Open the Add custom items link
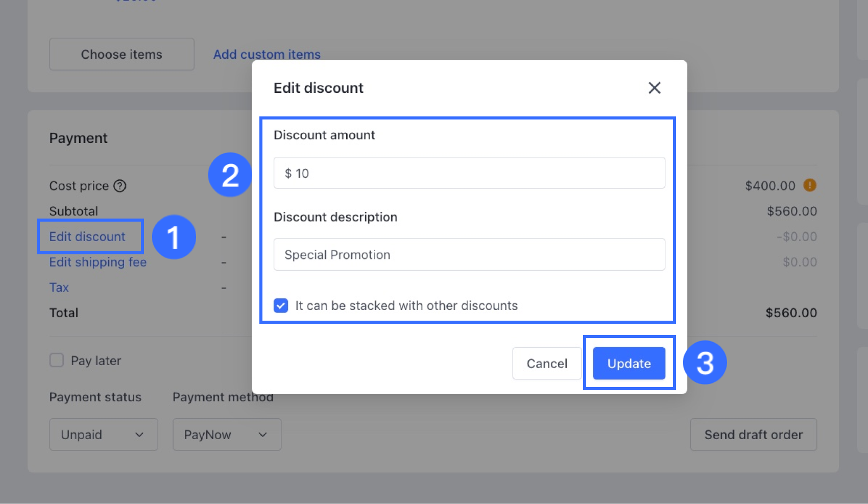This screenshot has height=504, width=868. click(x=267, y=54)
